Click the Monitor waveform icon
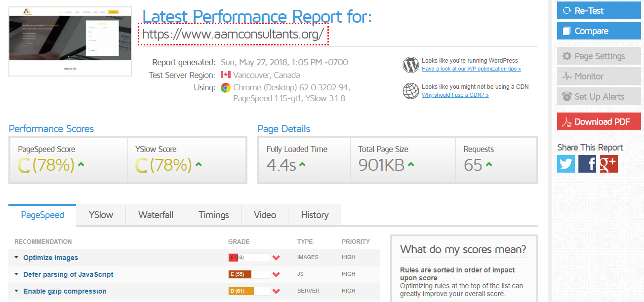Image resolution: width=644 pixels, height=302 pixels. click(x=566, y=76)
